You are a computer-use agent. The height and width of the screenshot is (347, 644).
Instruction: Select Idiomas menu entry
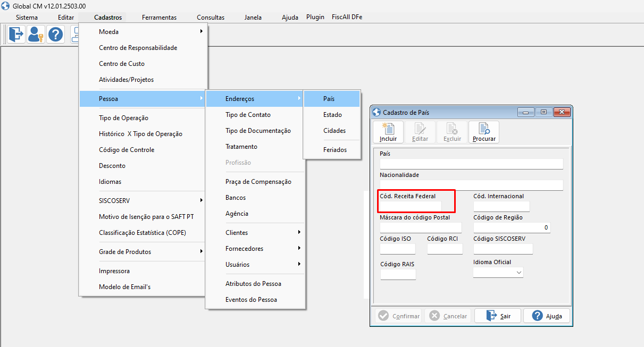pos(143,182)
